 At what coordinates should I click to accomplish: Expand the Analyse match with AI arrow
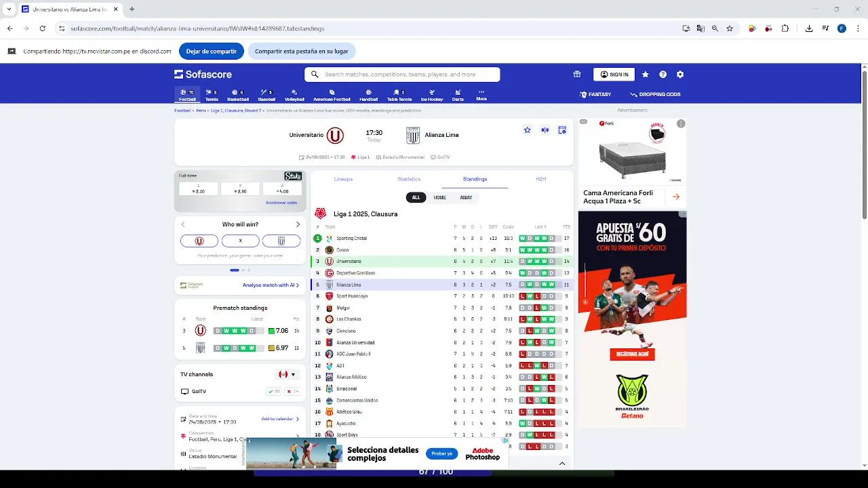298,285
